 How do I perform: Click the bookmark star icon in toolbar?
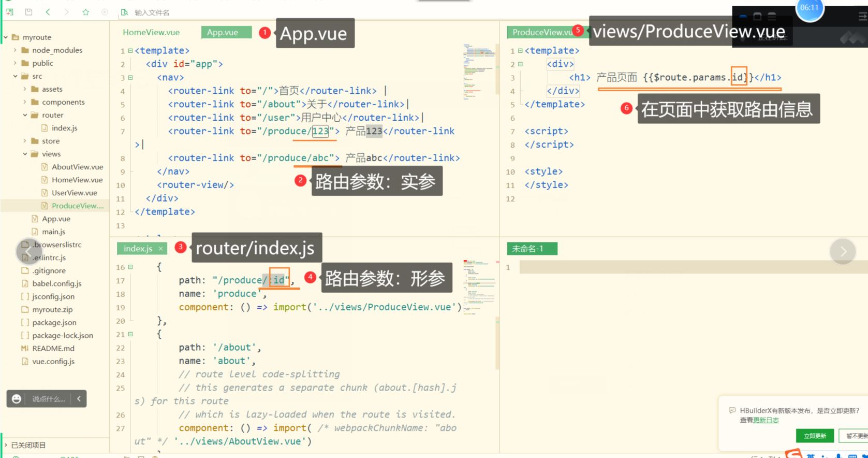86,12
